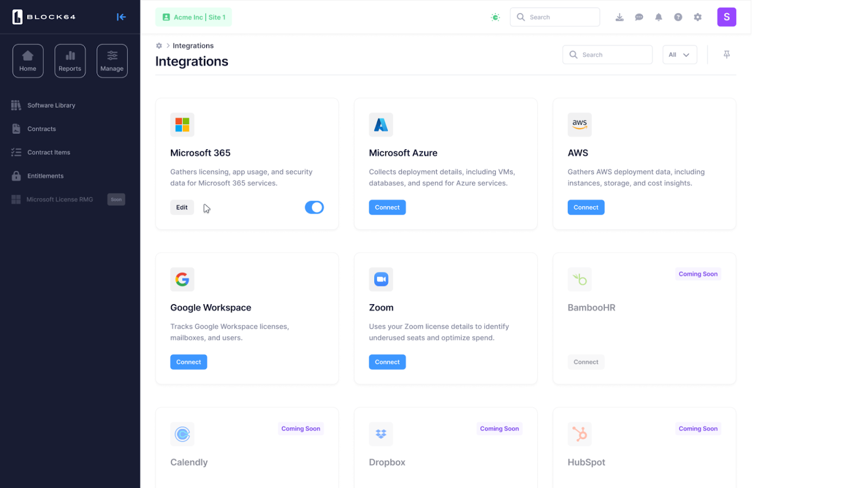The image size is (868, 488).
Task: Click the Microsoft 365 logo
Action: [x=182, y=125]
